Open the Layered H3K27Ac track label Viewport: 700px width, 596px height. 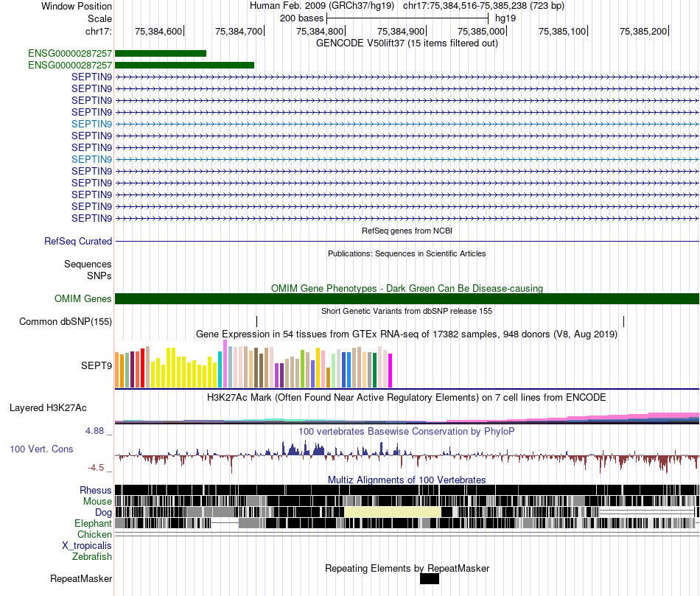pyautogui.click(x=48, y=407)
